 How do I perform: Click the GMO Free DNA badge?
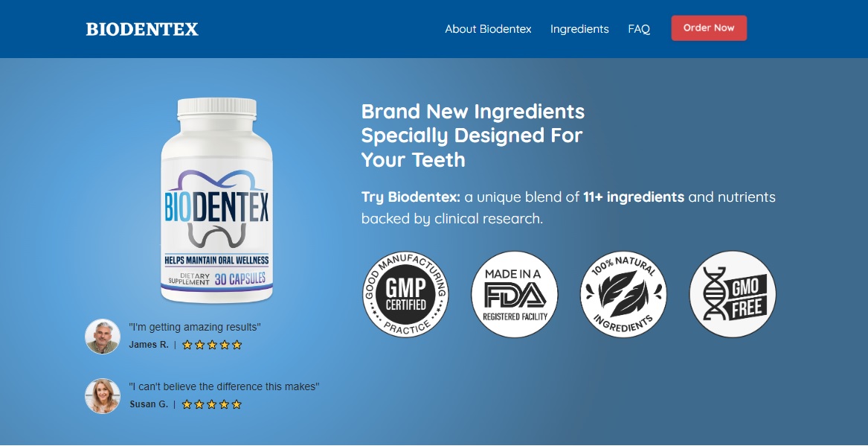pyautogui.click(x=733, y=294)
